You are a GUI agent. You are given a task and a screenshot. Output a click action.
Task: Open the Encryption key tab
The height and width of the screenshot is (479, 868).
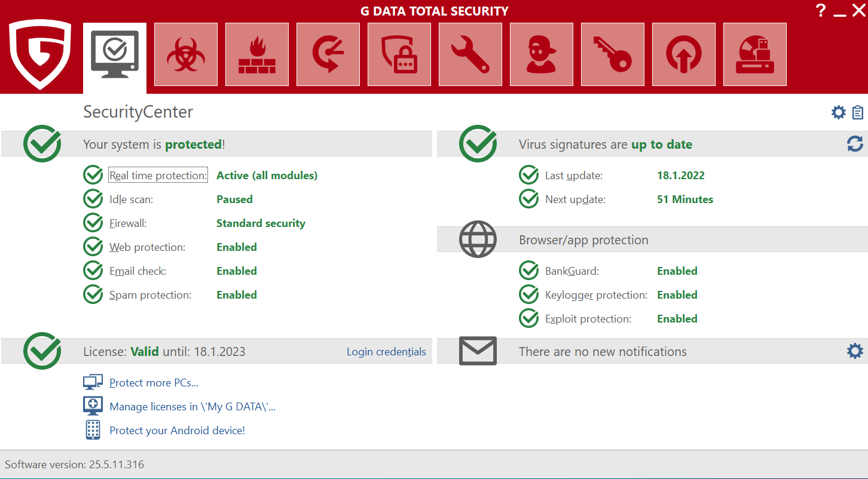pos(613,54)
